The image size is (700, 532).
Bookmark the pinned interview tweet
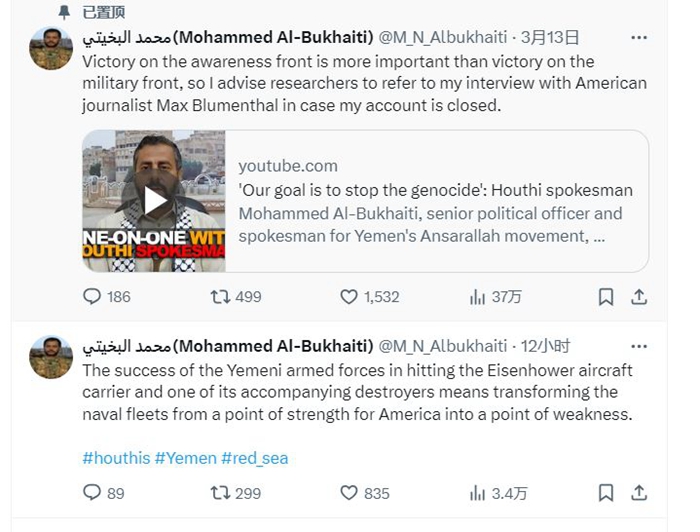tap(606, 297)
